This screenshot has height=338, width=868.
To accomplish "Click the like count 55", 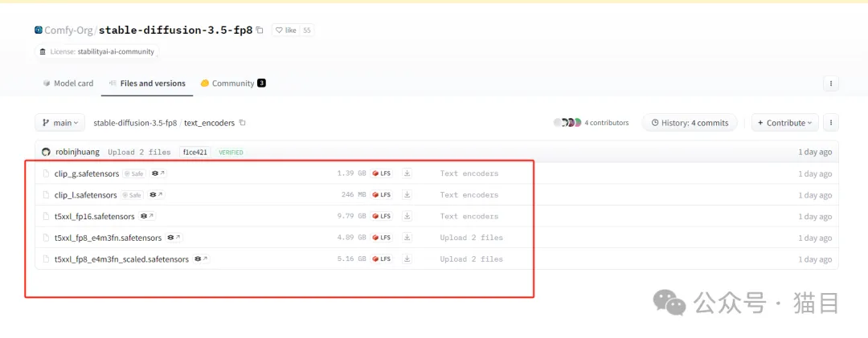I will 307,31.
